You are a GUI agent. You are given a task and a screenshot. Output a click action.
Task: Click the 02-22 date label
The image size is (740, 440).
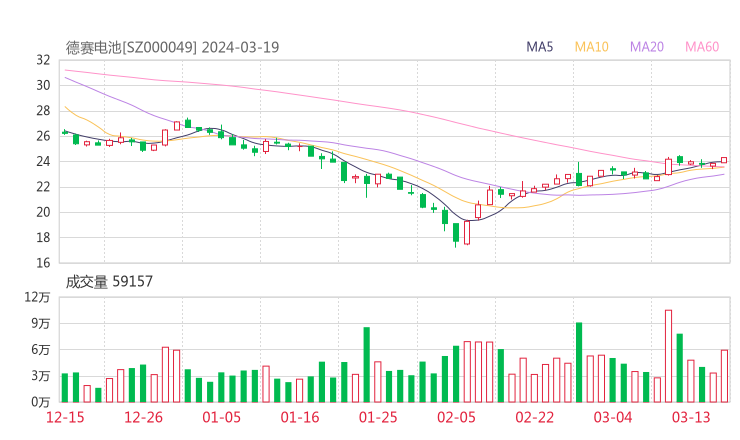(x=534, y=417)
